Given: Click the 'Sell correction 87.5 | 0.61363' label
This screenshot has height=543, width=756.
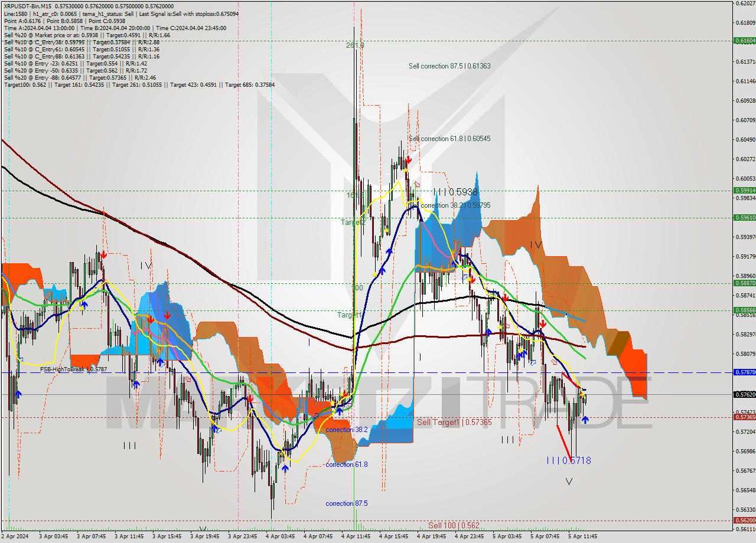Looking at the screenshot, I should click(449, 66).
